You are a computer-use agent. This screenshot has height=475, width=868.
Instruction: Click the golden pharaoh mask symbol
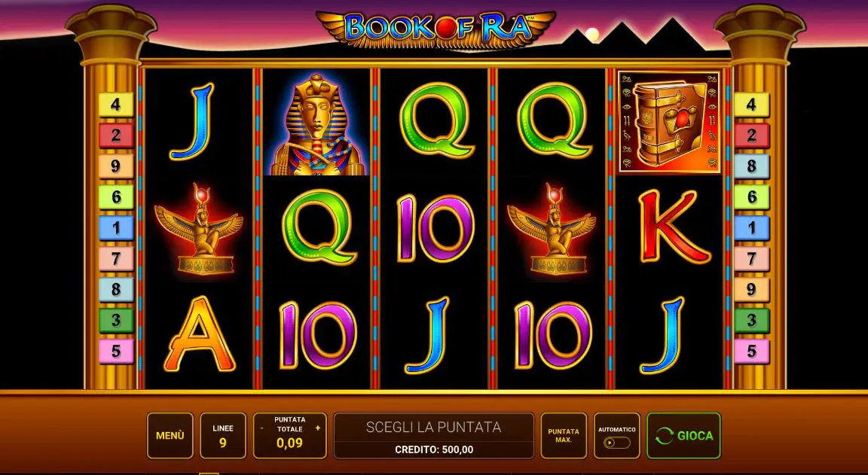click(x=317, y=125)
